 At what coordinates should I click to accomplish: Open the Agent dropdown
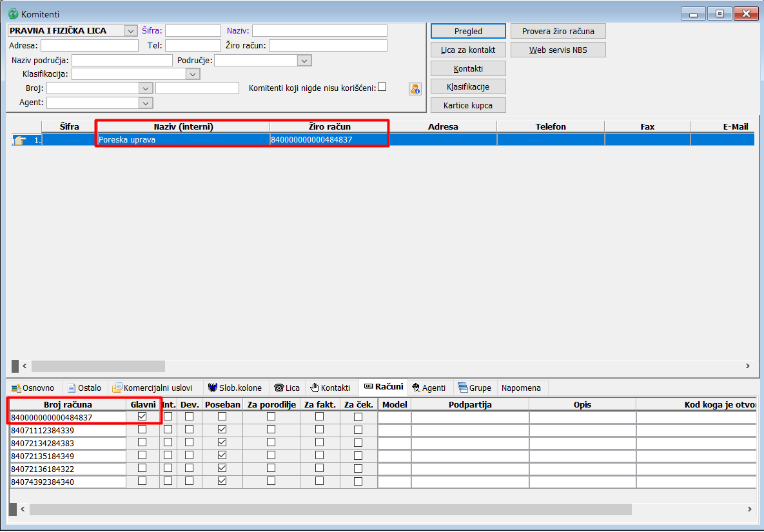(x=146, y=103)
